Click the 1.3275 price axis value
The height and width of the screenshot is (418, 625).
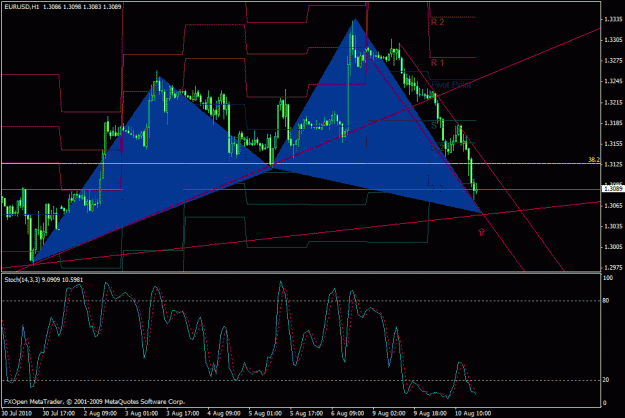point(613,61)
